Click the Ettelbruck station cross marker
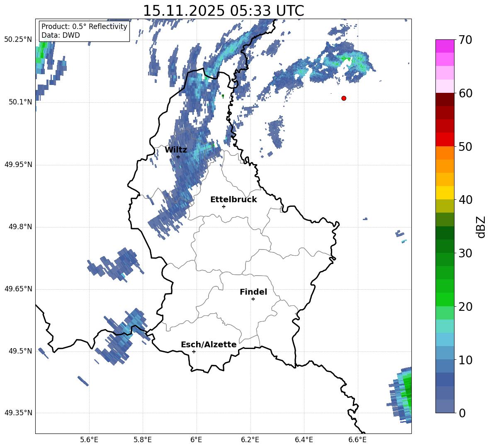491x448 pixels. click(224, 206)
